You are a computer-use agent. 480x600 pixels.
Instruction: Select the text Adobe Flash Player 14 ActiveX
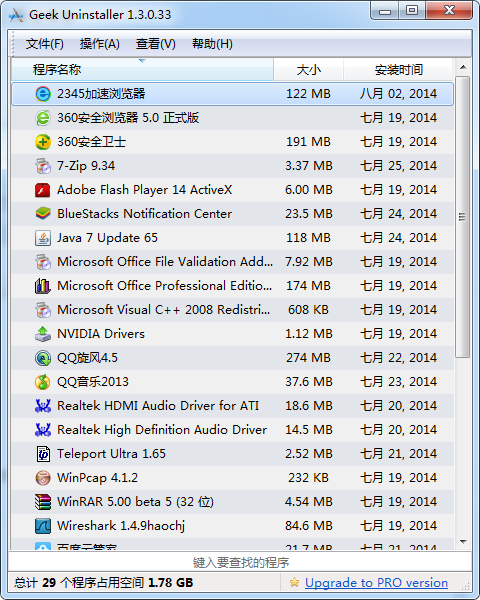coord(144,190)
